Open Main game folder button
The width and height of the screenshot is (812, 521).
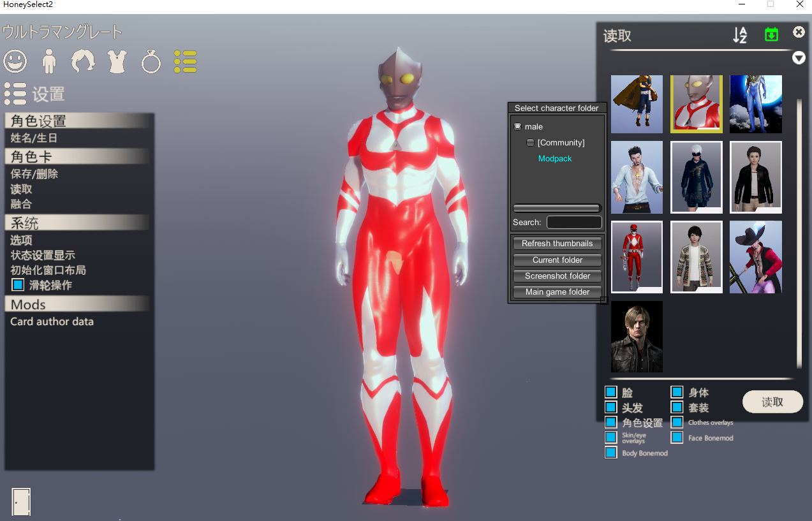point(557,292)
